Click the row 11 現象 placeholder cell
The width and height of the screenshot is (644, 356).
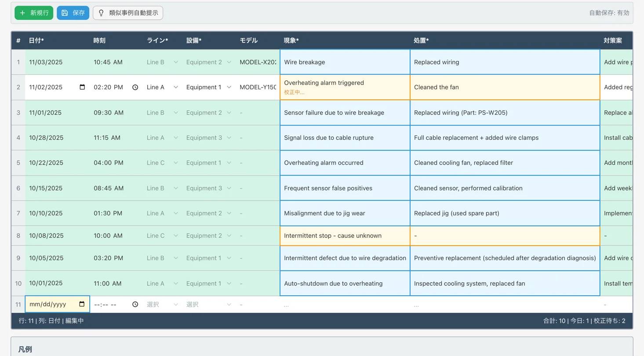(x=345, y=304)
